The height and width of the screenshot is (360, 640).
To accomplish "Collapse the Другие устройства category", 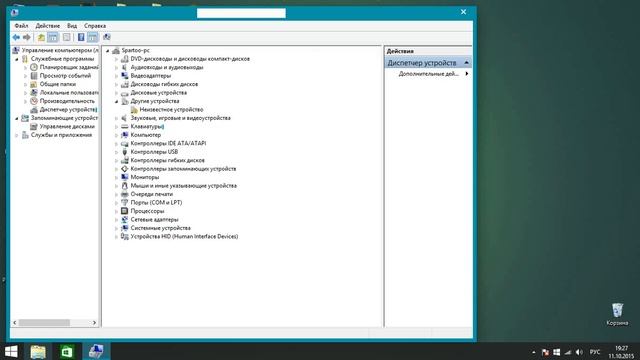I will point(116,101).
